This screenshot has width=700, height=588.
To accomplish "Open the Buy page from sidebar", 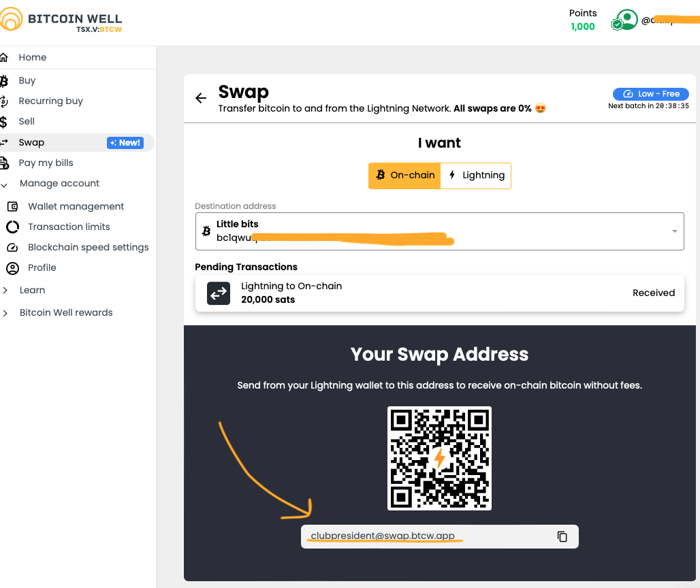I will point(27,80).
